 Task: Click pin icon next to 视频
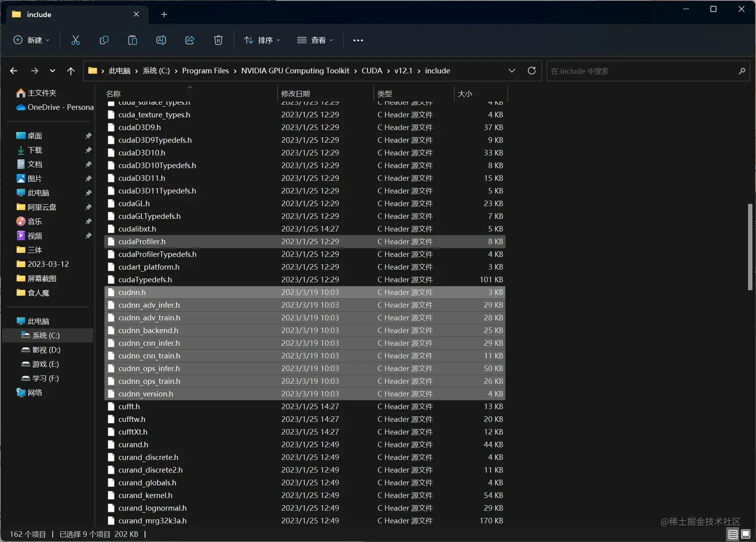click(x=88, y=236)
